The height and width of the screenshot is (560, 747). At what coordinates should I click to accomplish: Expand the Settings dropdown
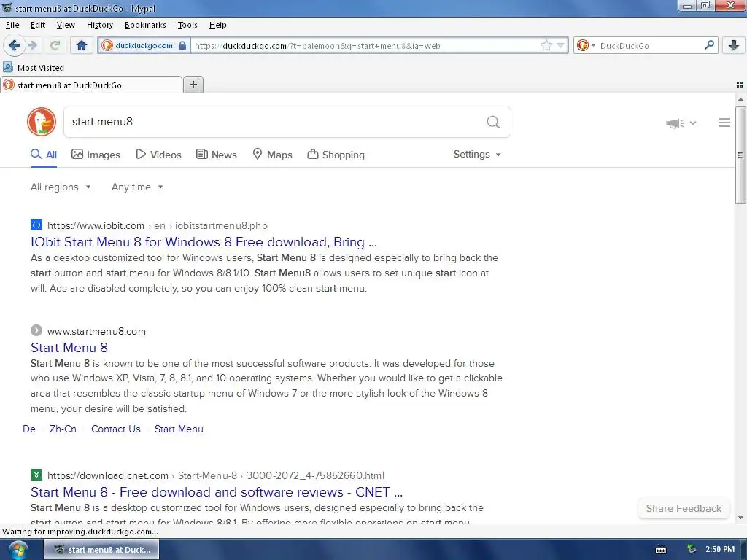pyautogui.click(x=477, y=155)
